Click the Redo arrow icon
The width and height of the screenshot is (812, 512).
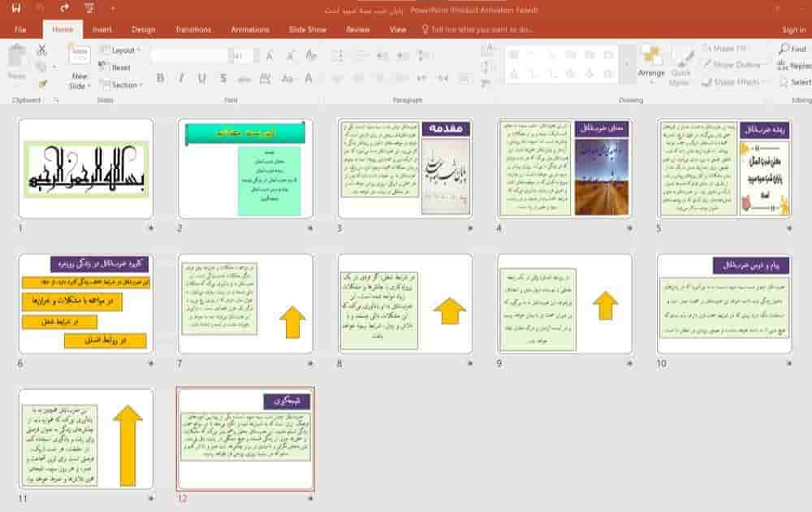(x=64, y=8)
